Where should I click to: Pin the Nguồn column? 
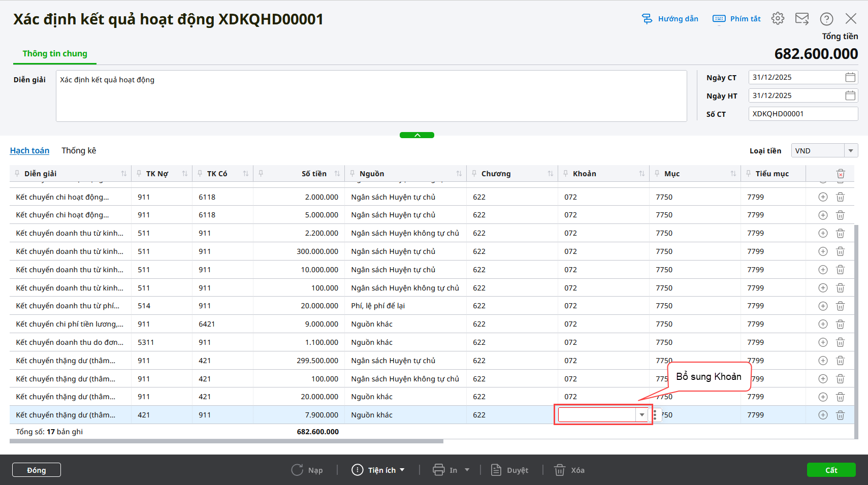(x=352, y=174)
